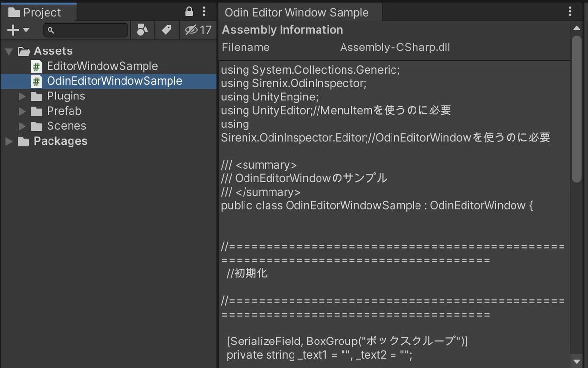The image size is (588, 368).
Task: Click the Assembly Information heading
Action: pyautogui.click(x=282, y=30)
